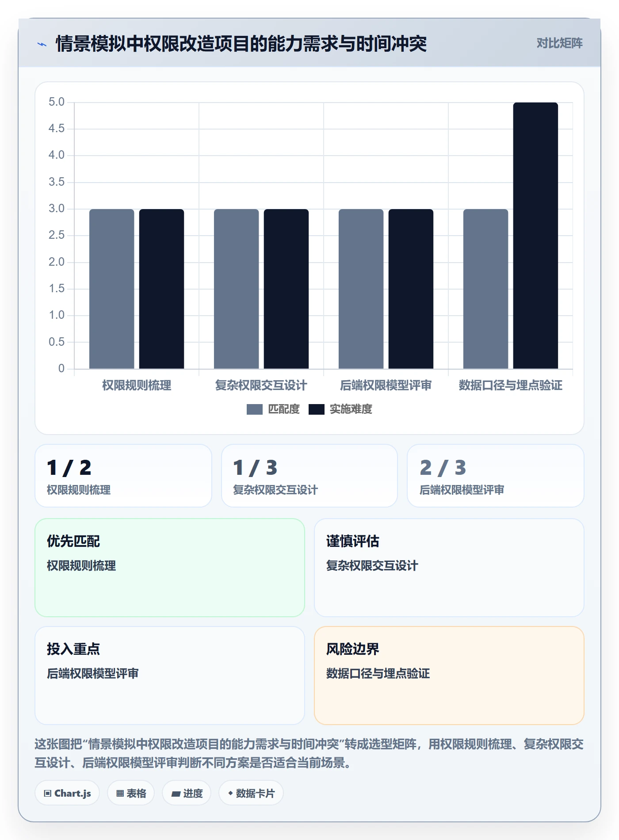This screenshot has width=619, height=840.
Task: Click the Chart.js tag chip
Action: (67, 793)
